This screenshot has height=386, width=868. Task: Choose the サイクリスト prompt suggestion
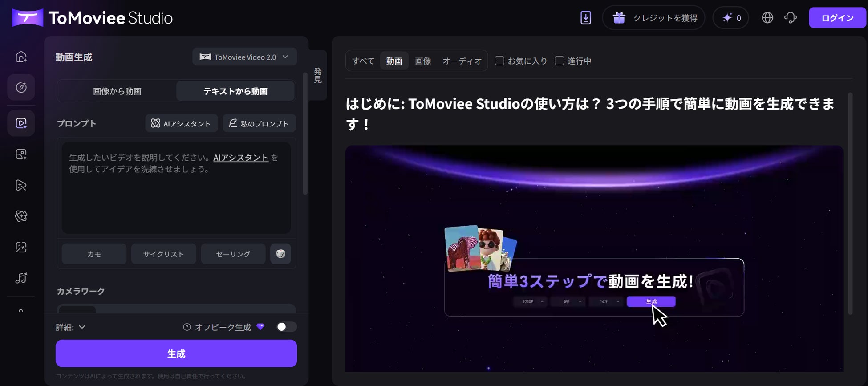(163, 254)
